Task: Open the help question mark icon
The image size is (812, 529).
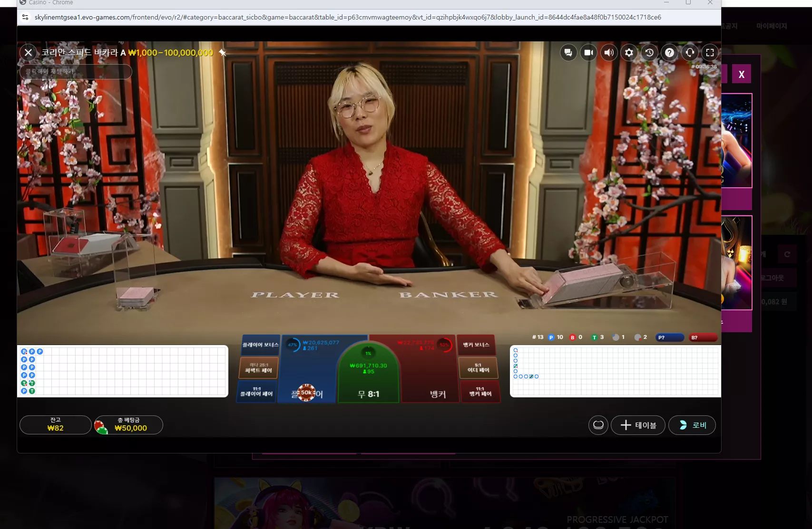Action: click(x=669, y=53)
